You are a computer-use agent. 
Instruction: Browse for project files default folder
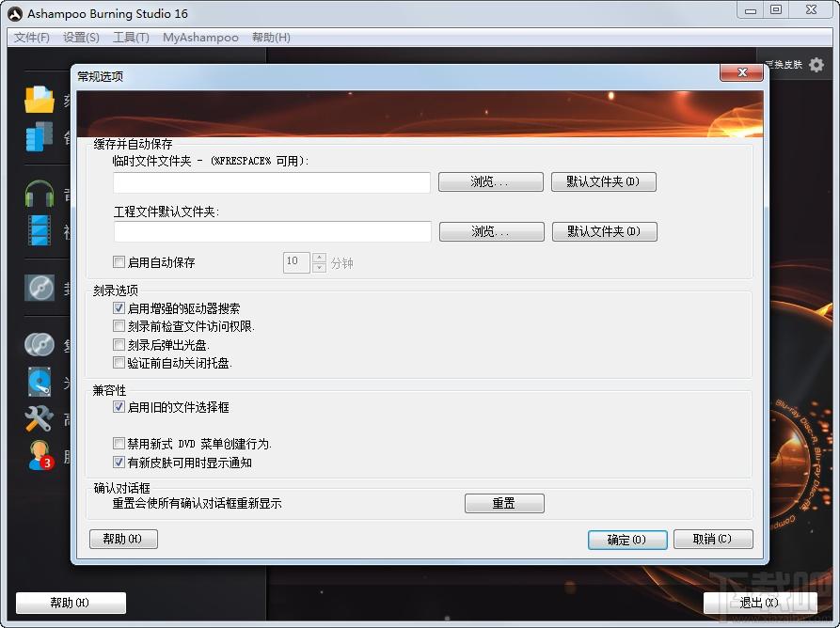(x=492, y=231)
